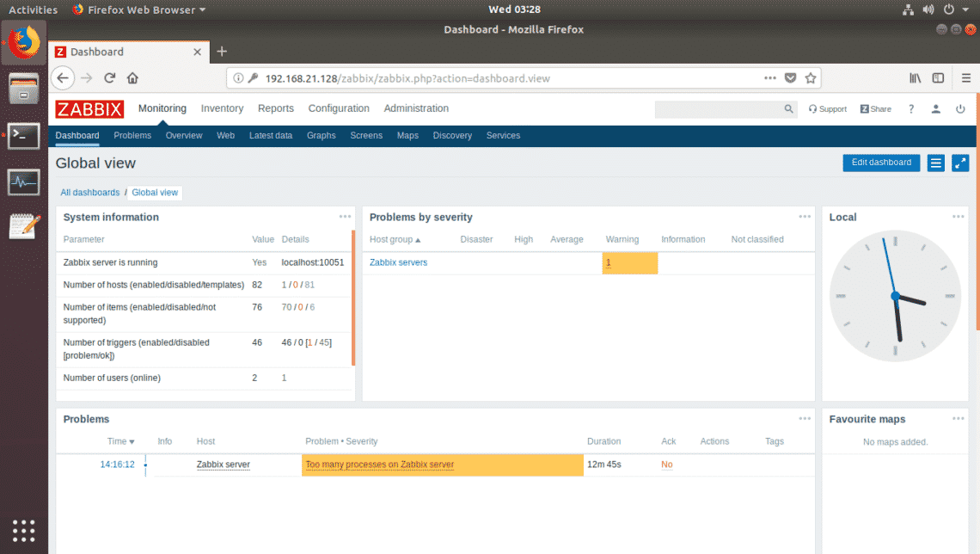This screenshot has height=554, width=980.
Task: Switch to the Problems submenu tab
Action: click(x=132, y=136)
